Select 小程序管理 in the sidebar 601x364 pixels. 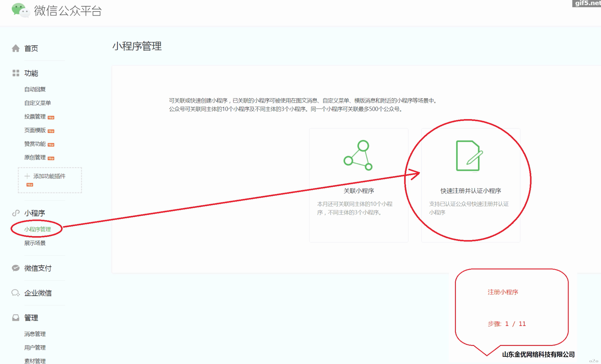click(x=37, y=229)
